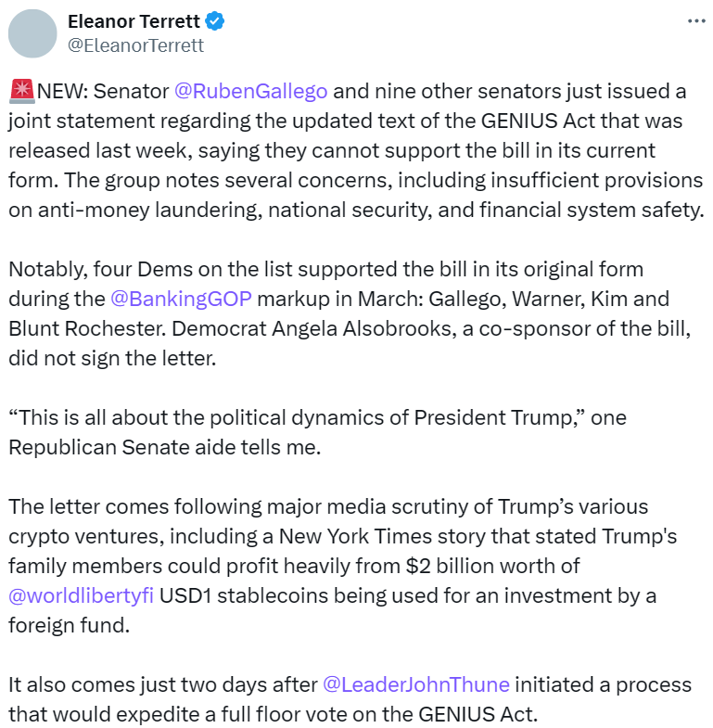Go to the @LeaderJohnThune profile mention

[415, 684]
